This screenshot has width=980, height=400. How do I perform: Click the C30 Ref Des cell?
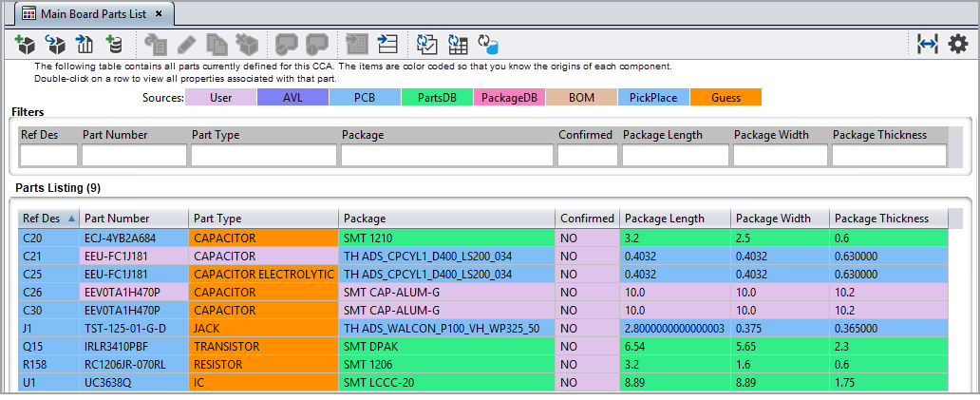[x=48, y=310]
